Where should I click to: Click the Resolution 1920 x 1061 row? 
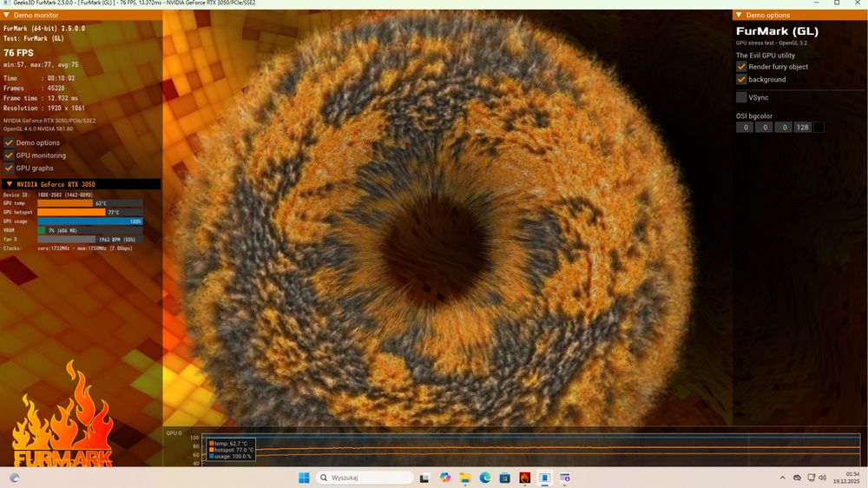coord(43,108)
